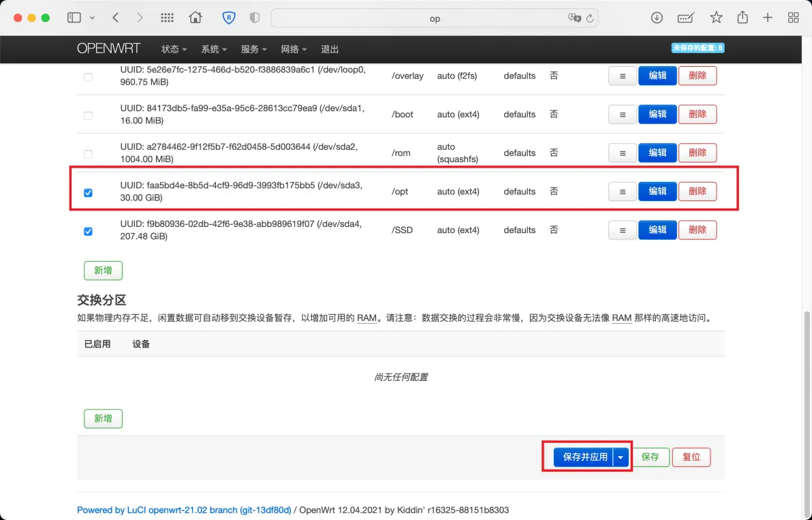
Task: Delete the /overlay mount with 删除
Action: click(698, 76)
